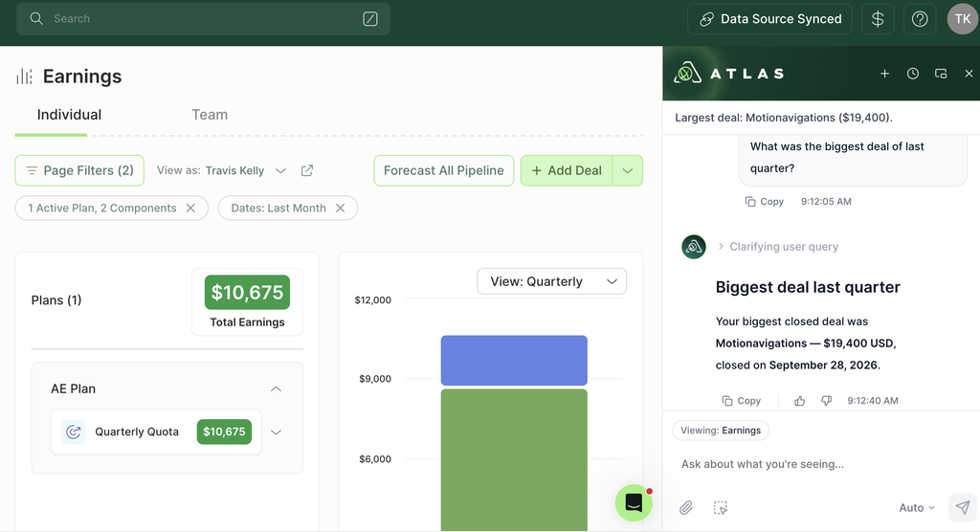Give thumbs down to the answer
The height and width of the screenshot is (532, 980).
click(x=826, y=401)
